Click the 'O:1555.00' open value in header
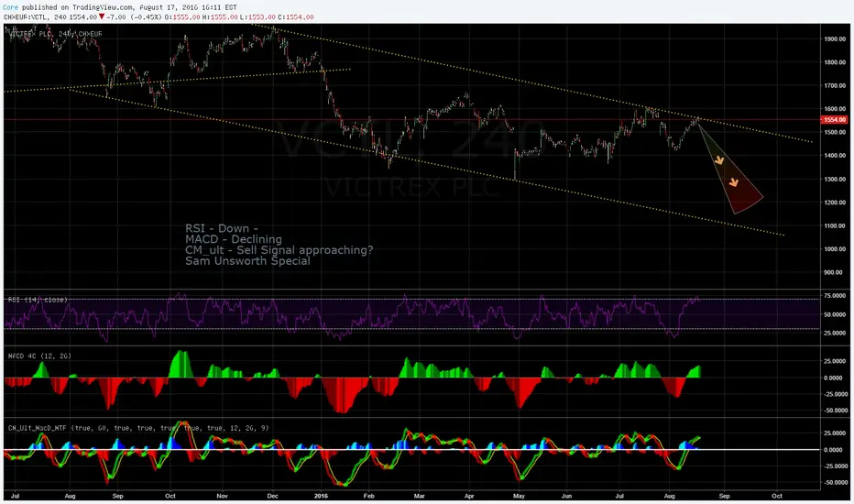 182,16
